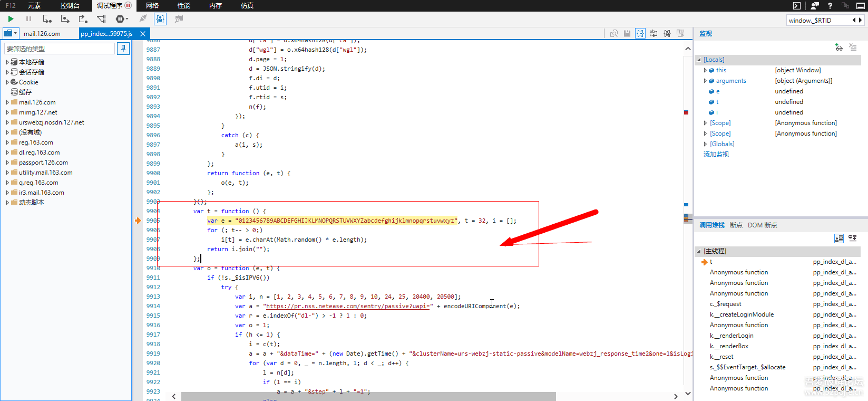The width and height of the screenshot is (868, 401).
Task: Click the disconnect debugger icon
Action: coord(143,19)
